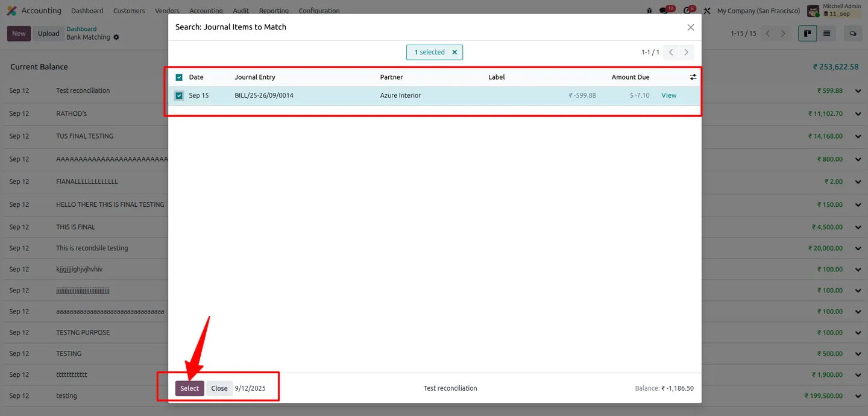This screenshot has height=416, width=868.
Task: Expand the ₹ 20,000.00 row chevron
Action: point(858,248)
